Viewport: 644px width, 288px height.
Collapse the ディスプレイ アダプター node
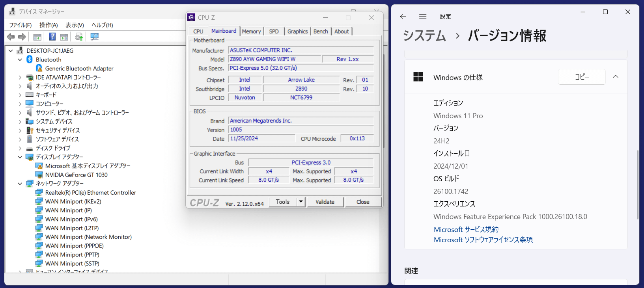pos(20,157)
